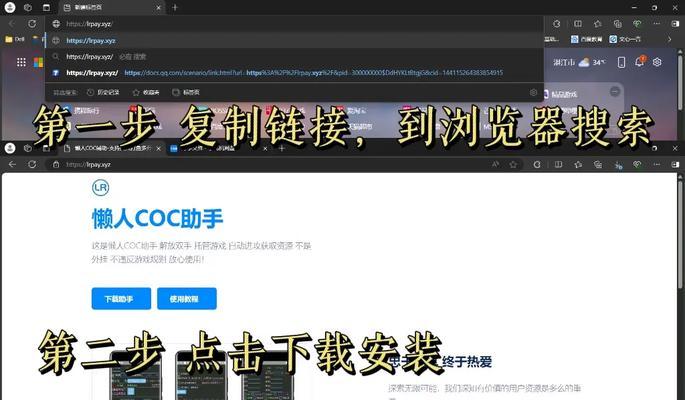Viewport: 685px width, 400px height.
Task: Go back in the upper browser window
Action: point(12,24)
